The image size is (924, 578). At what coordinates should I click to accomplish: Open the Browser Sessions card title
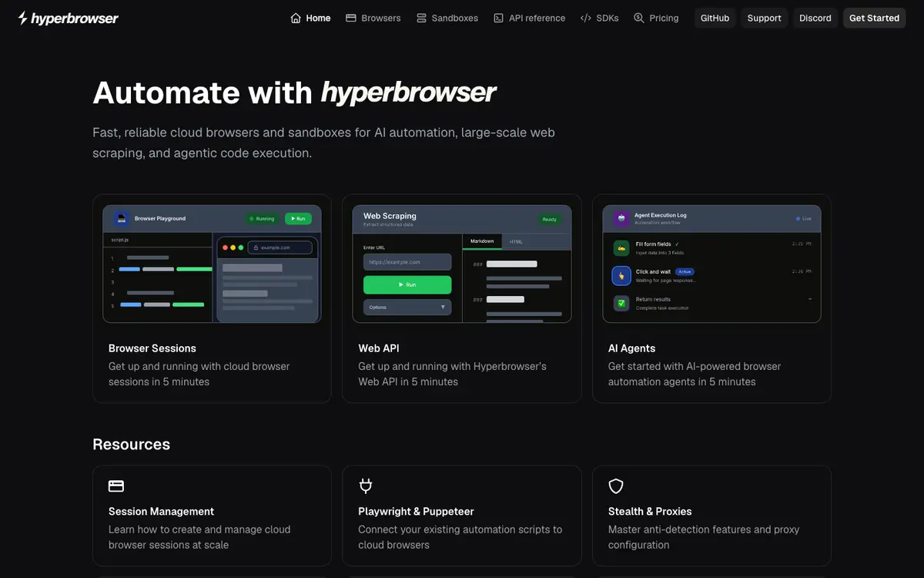tap(152, 348)
